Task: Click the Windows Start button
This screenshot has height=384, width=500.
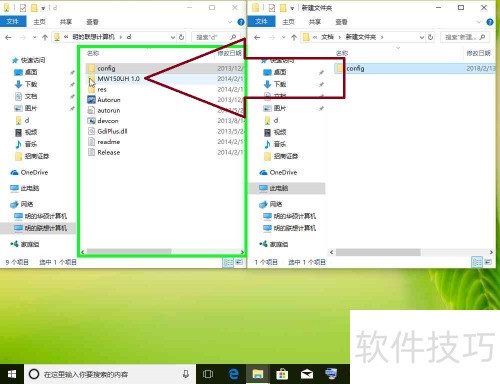Action: pos(12,374)
